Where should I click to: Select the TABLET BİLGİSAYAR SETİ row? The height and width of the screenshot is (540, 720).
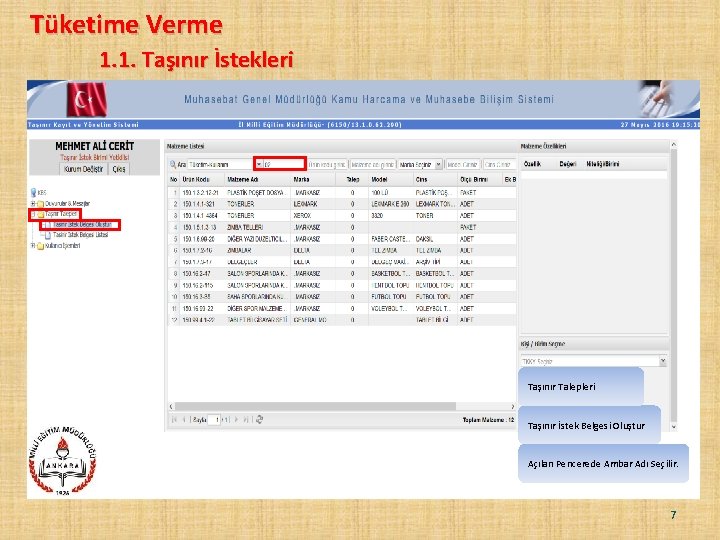coord(342,320)
